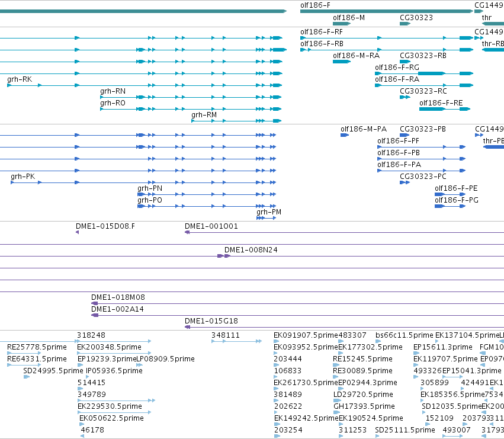Select EST LD29720.5prime
504x439 pixels.
(363, 395)
